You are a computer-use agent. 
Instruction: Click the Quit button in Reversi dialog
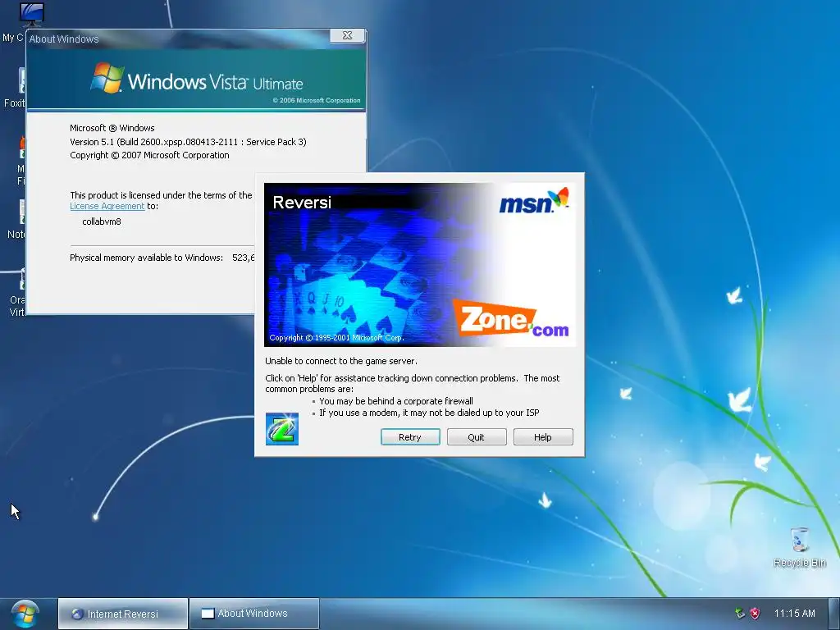(x=477, y=437)
